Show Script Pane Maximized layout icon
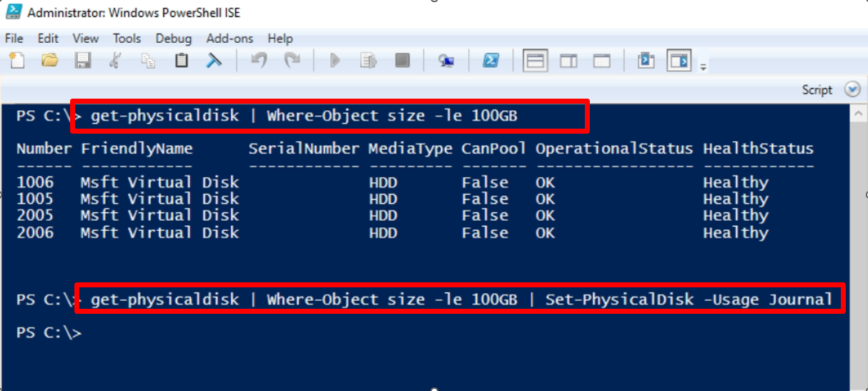This screenshot has width=868, height=391. pyautogui.click(x=602, y=61)
